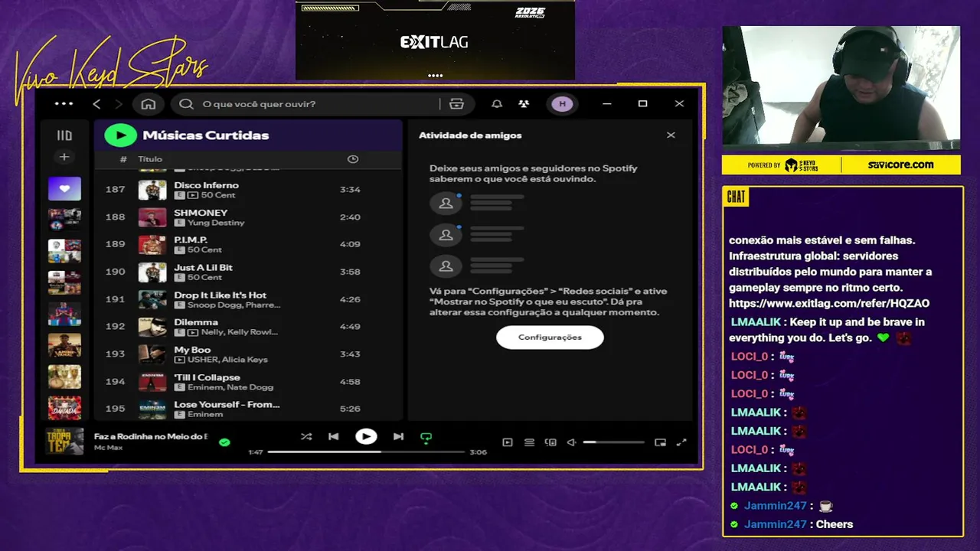
Task: Open the Now Playing view icon
Action: click(507, 442)
